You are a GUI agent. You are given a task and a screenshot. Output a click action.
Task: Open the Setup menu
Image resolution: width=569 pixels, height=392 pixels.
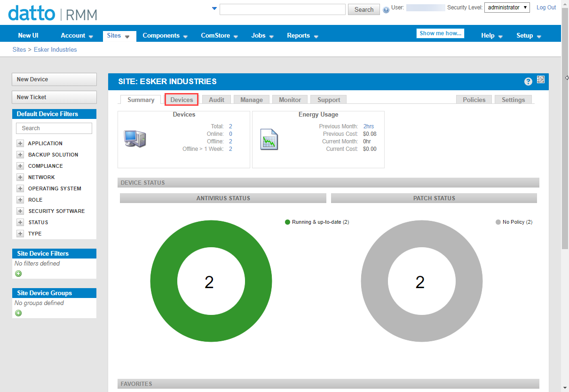[x=529, y=36]
